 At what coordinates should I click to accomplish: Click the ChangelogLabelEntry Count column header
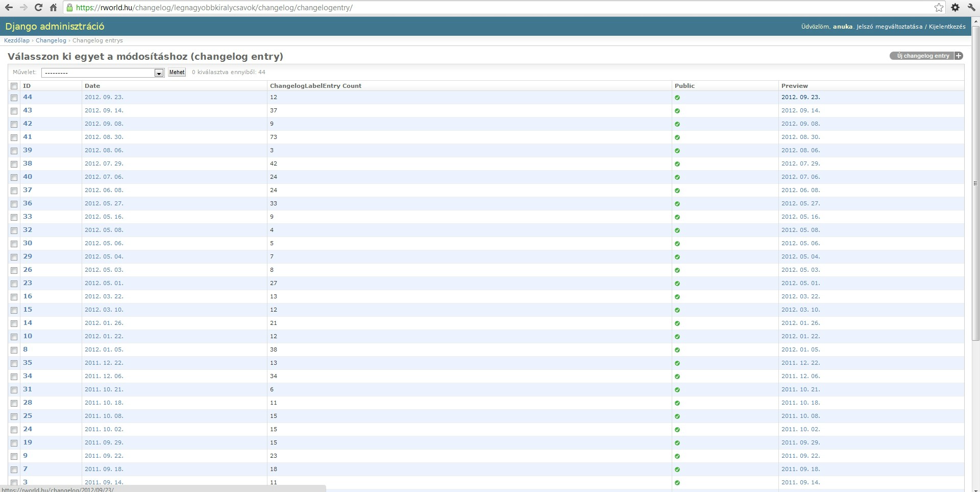tap(315, 86)
